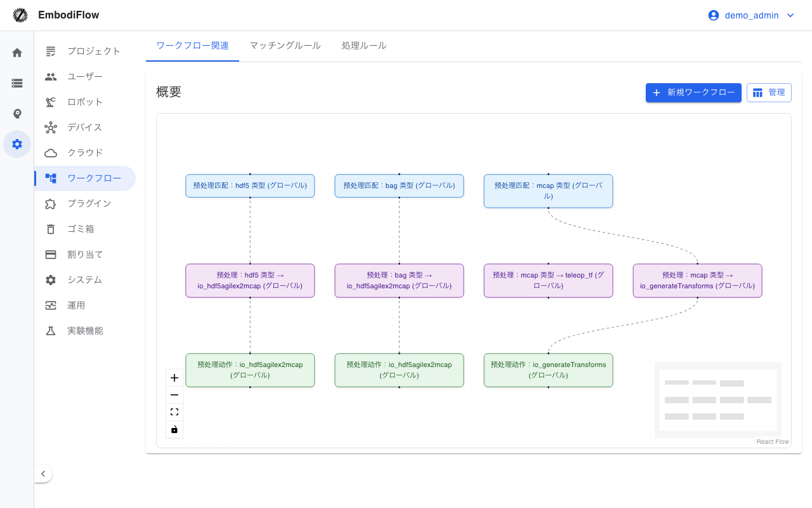This screenshot has width=812, height=508.
Task: Toggle canvas interactivity lock
Action: (174, 429)
